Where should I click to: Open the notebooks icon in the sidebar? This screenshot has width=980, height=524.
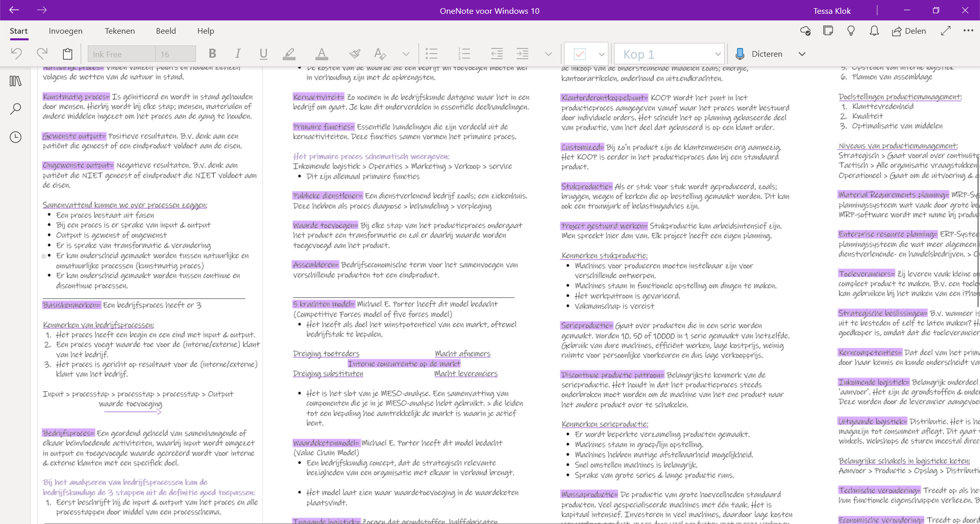15,81
